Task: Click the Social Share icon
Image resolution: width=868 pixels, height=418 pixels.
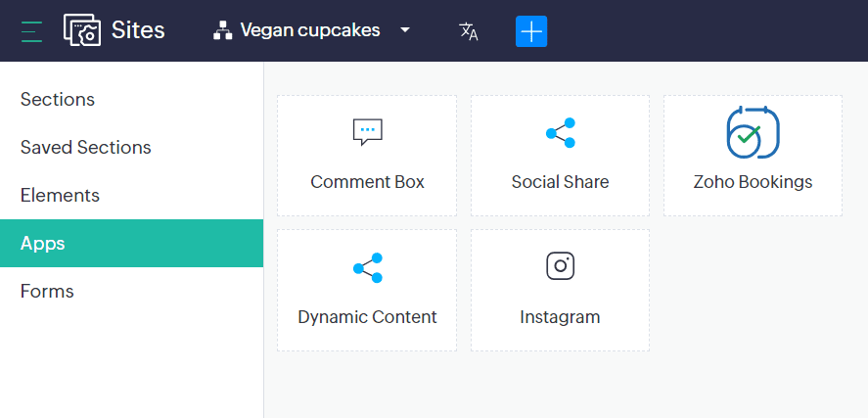Action: click(x=560, y=133)
